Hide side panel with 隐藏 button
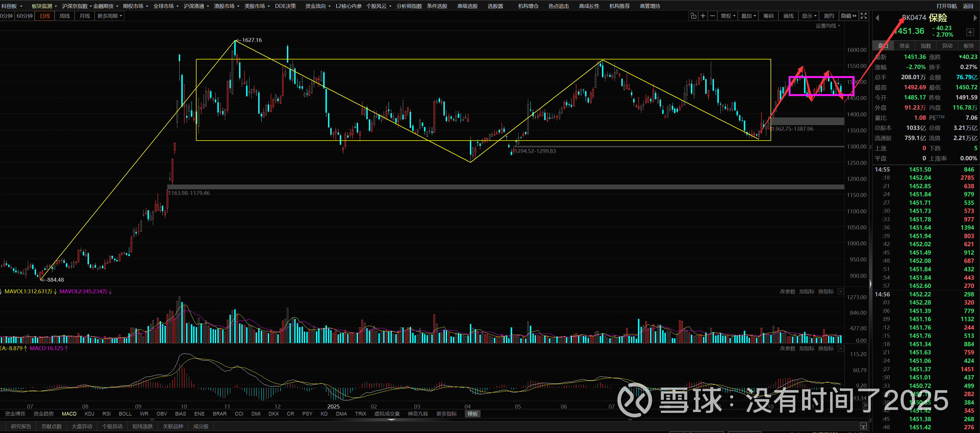Viewport: 980px width, 433px height. [x=848, y=16]
